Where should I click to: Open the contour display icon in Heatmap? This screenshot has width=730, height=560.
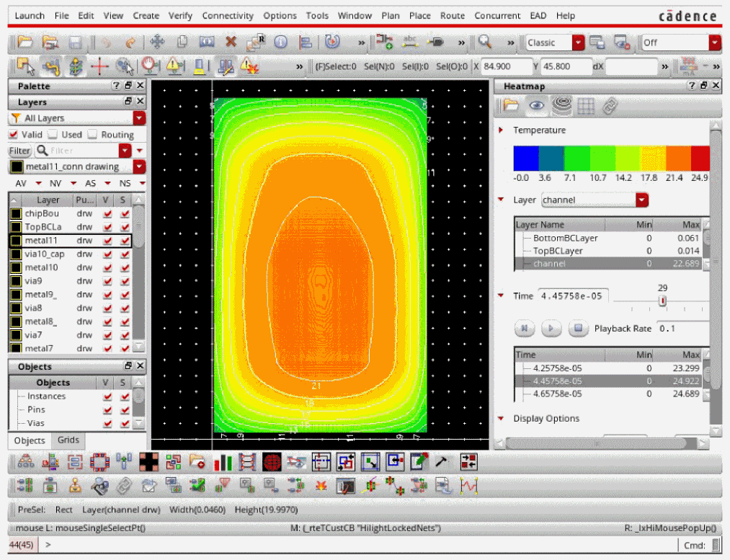561,106
